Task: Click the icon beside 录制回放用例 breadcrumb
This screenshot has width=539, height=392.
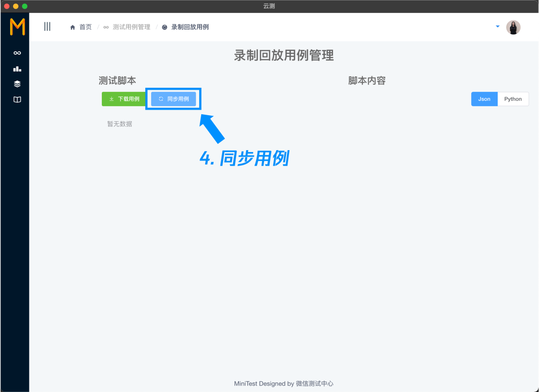Action: click(x=165, y=27)
